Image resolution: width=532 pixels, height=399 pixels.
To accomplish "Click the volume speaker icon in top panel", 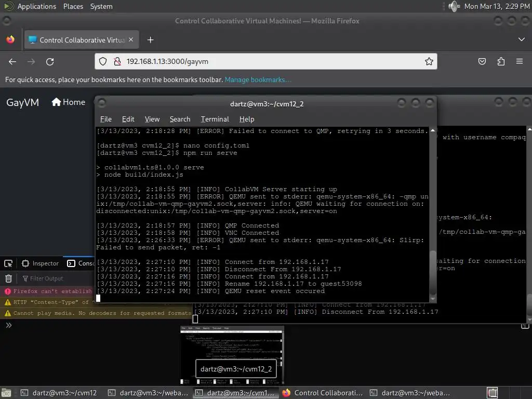I will click(x=454, y=6).
